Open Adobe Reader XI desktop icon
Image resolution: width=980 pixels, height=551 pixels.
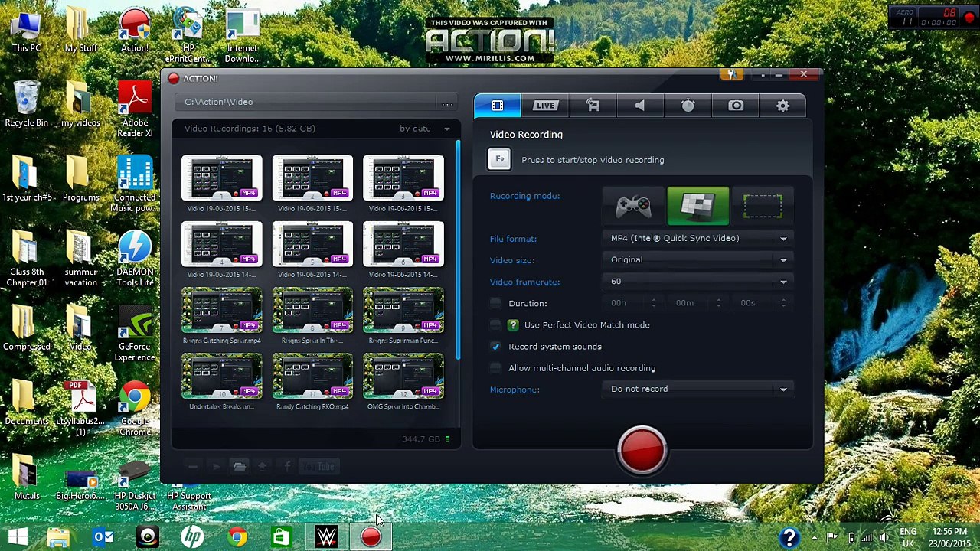(135, 109)
